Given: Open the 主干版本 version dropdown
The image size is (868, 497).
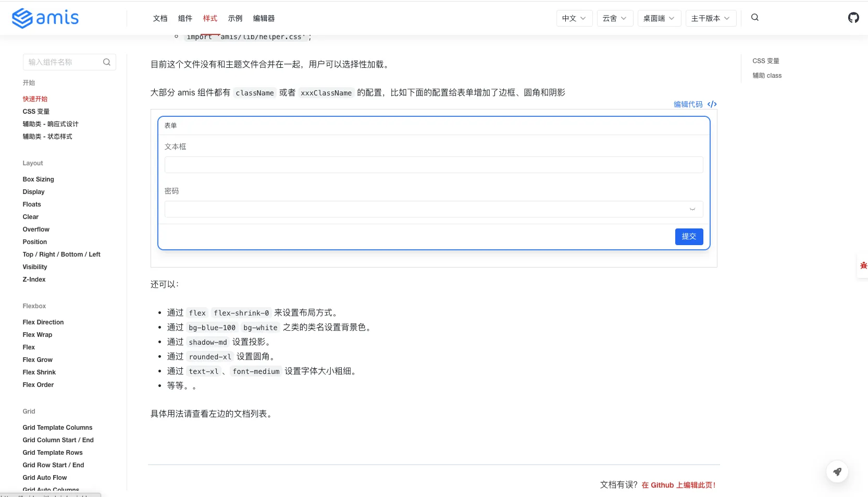Looking at the screenshot, I should (710, 18).
